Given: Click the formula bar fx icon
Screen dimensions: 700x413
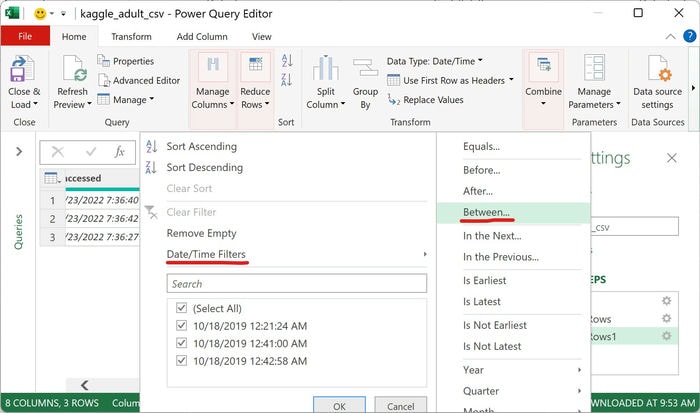Looking at the screenshot, I should 119,152.
